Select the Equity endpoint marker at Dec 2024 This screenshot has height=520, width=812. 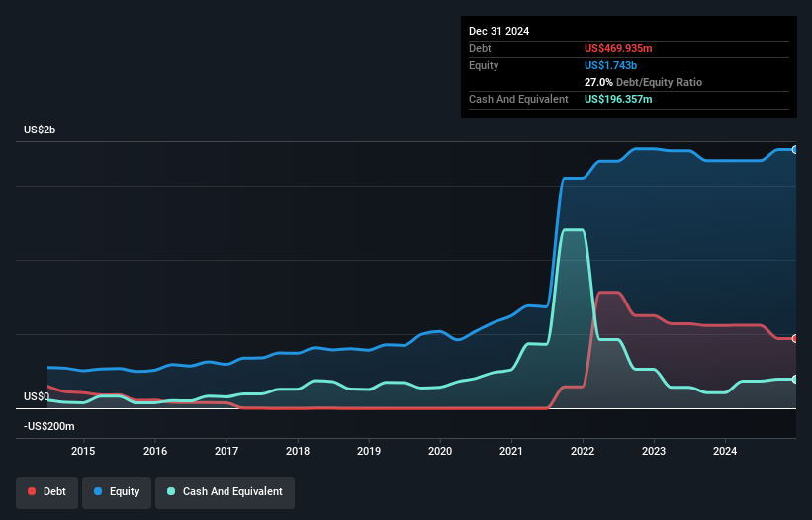794,150
